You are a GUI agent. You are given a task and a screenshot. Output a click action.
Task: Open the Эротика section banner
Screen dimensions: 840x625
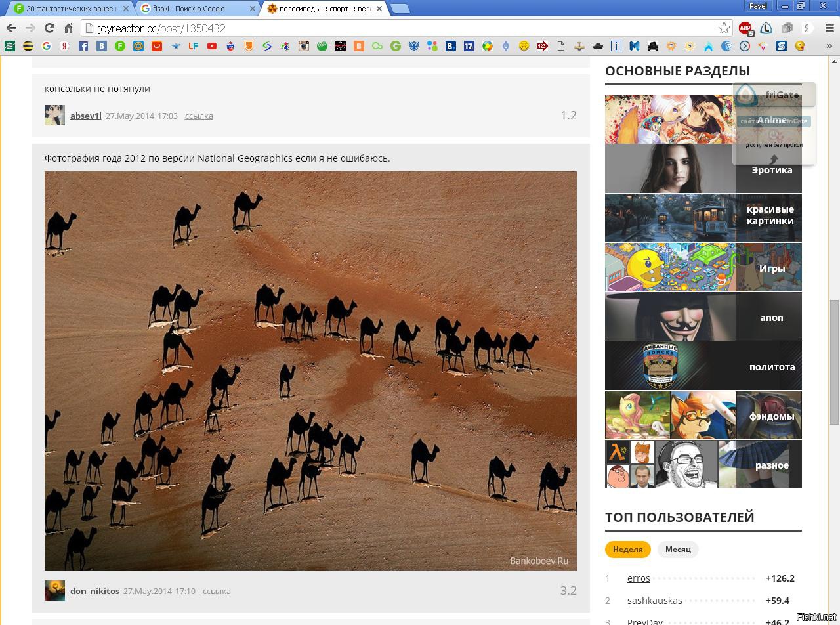[703, 169]
